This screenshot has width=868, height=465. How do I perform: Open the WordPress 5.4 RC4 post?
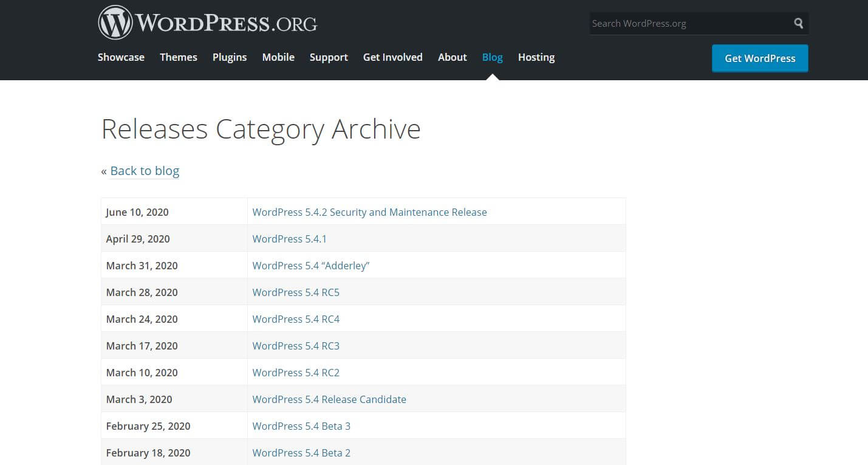pyautogui.click(x=296, y=319)
